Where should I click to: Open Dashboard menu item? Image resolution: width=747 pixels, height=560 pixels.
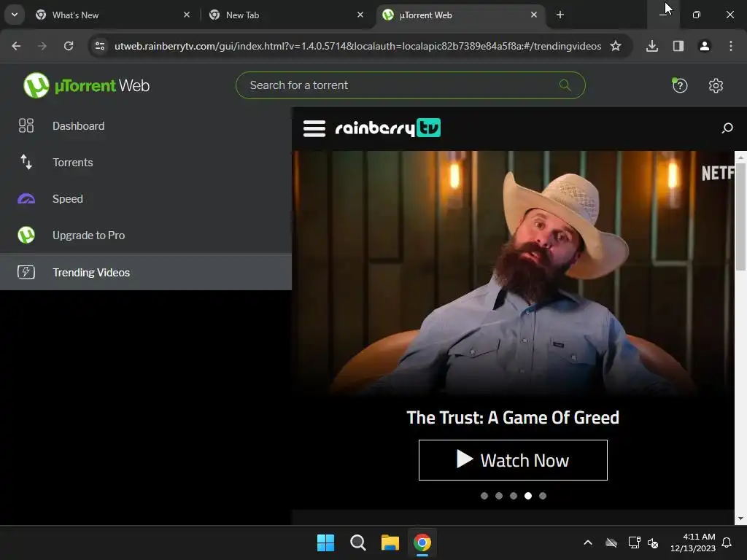pos(146,125)
